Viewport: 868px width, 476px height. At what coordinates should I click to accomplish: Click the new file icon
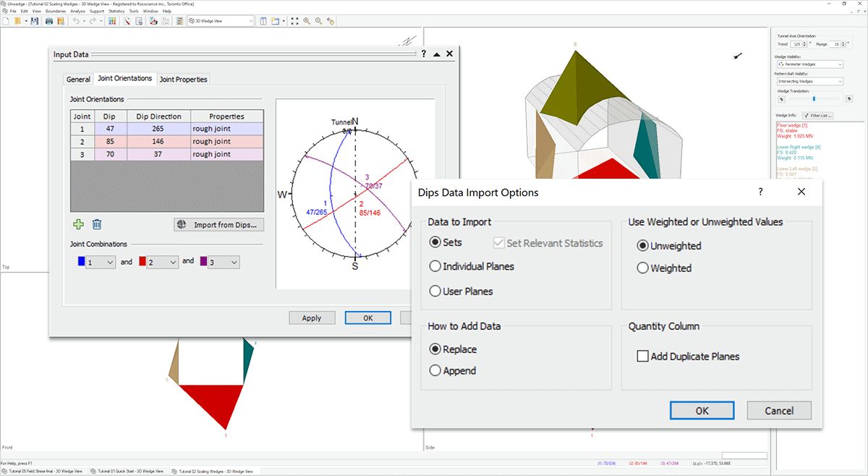point(7,21)
